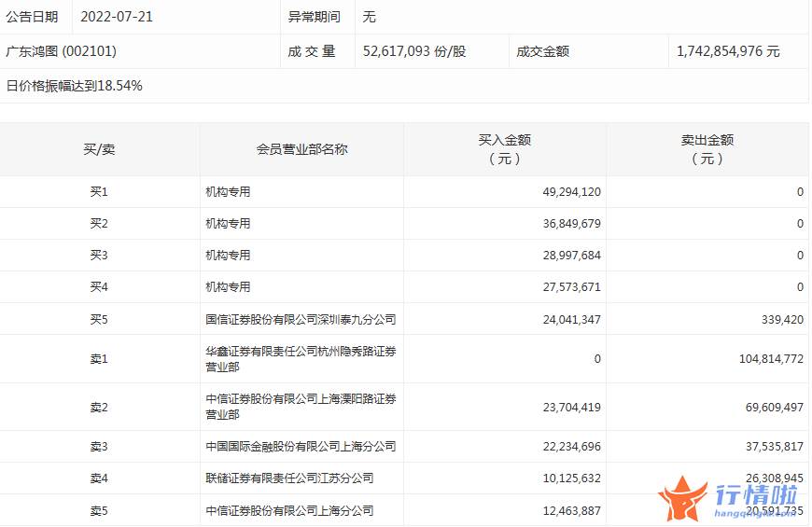Click sell amount 339,420
This screenshot has width=812, height=527.
(782, 319)
